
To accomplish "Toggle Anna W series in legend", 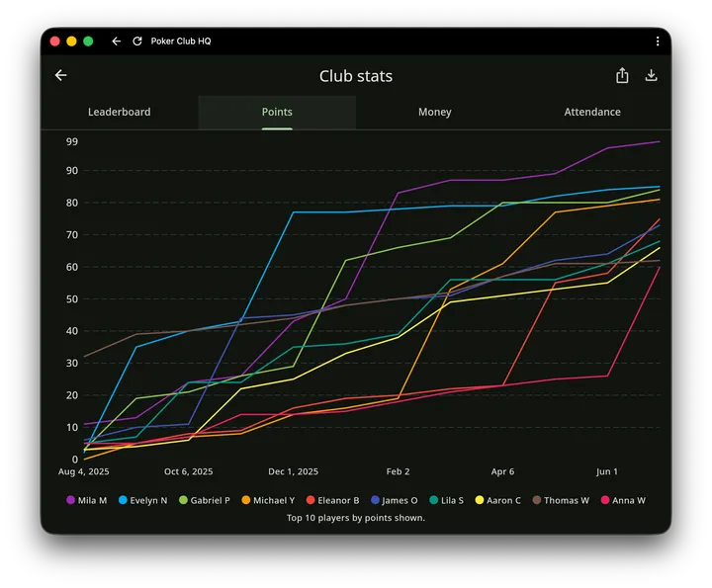I will tap(623, 500).
